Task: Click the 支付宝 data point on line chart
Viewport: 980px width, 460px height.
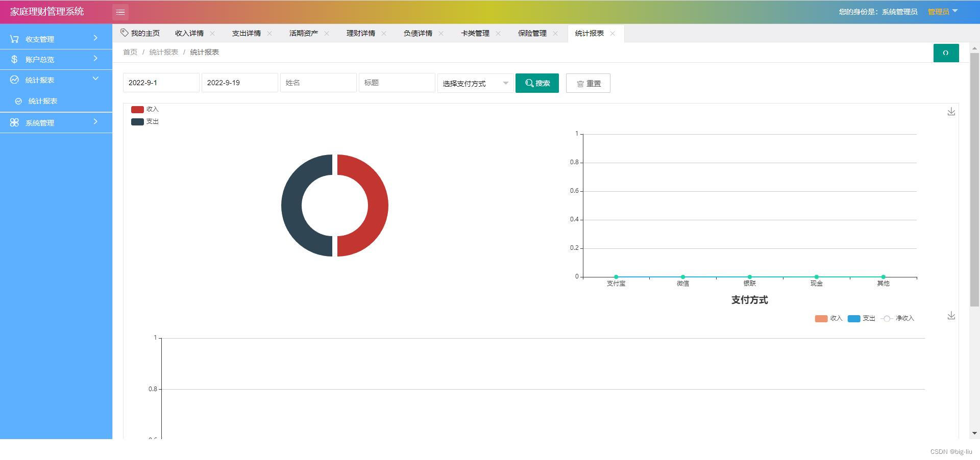Action: [x=616, y=277]
